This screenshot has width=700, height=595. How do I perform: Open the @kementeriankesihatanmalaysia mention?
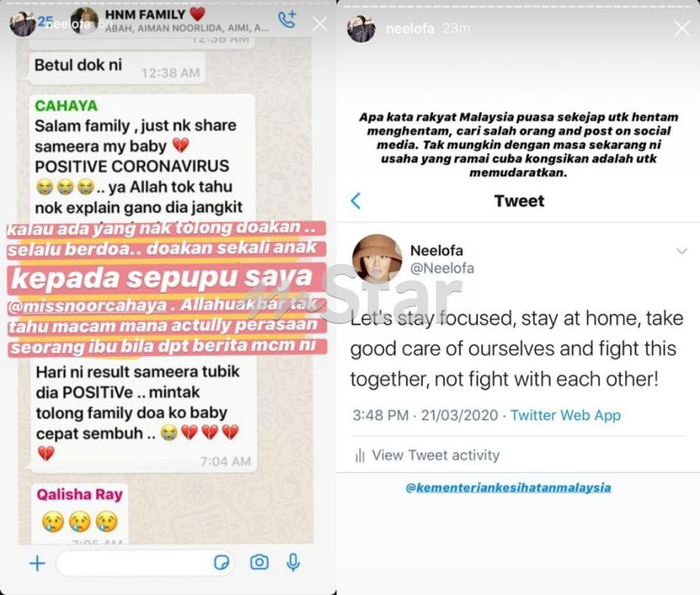[508, 487]
